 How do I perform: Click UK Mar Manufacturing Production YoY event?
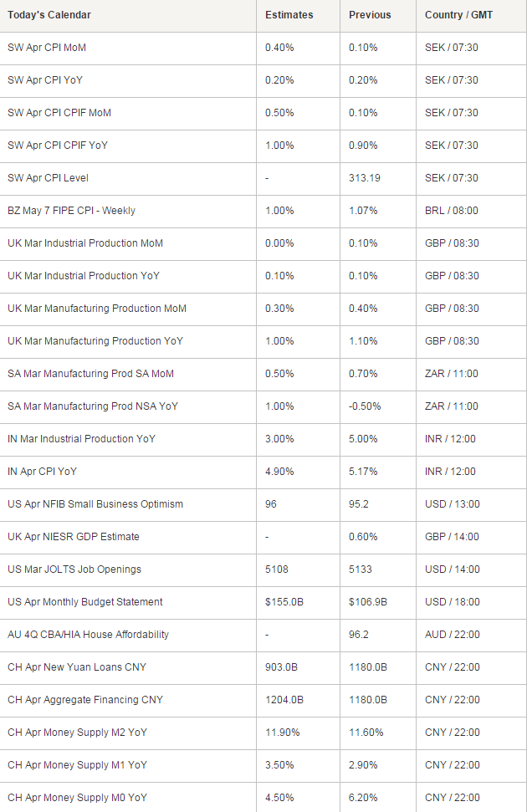(95, 341)
